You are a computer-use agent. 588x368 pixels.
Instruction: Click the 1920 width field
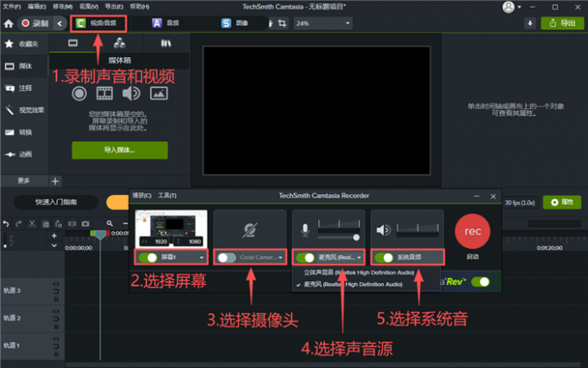click(157, 242)
